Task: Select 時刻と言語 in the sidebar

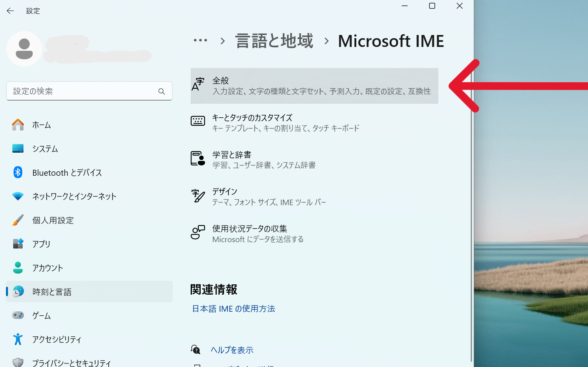Action: 89,291
